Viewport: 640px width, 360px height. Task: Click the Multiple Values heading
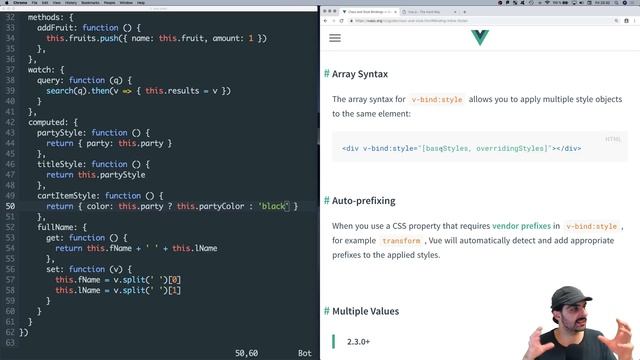[365, 311]
